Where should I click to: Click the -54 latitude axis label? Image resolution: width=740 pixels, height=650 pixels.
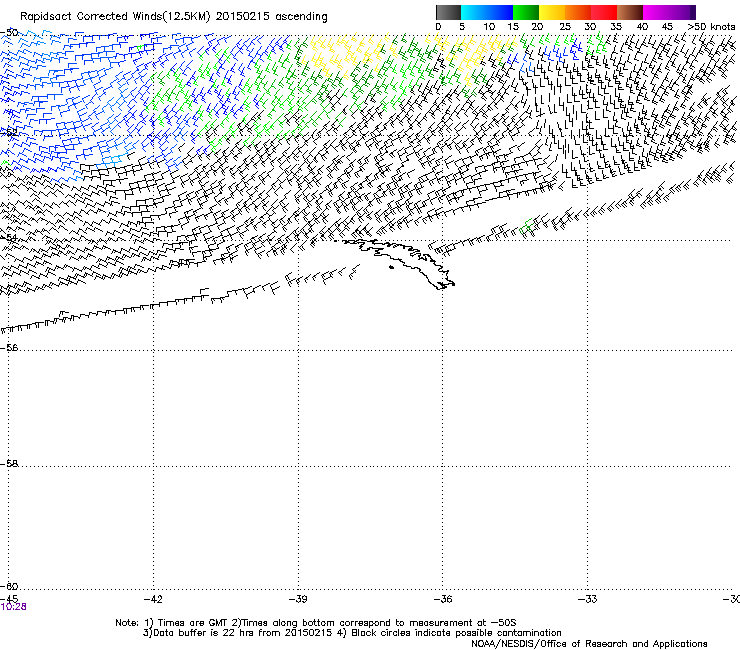[x=9, y=237]
